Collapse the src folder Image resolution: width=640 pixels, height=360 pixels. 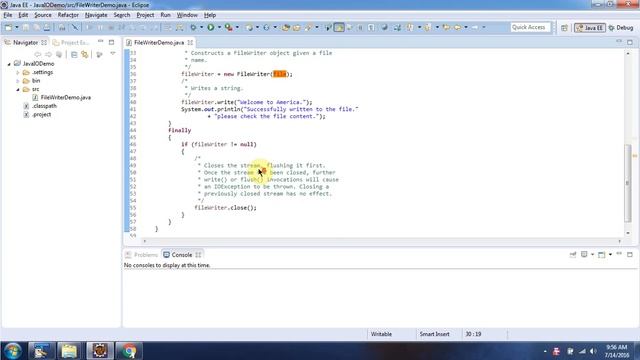pos(18,89)
